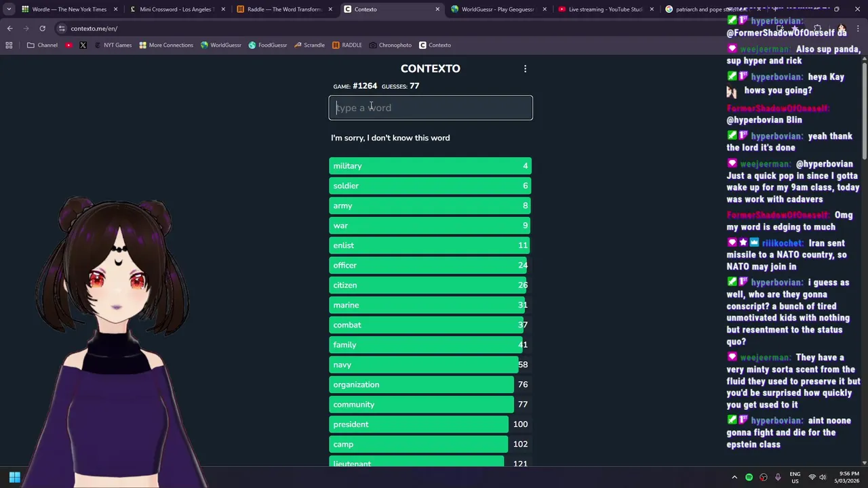Close the Wordle browser tab
The image size is (868, 488).
pos(116,9)
